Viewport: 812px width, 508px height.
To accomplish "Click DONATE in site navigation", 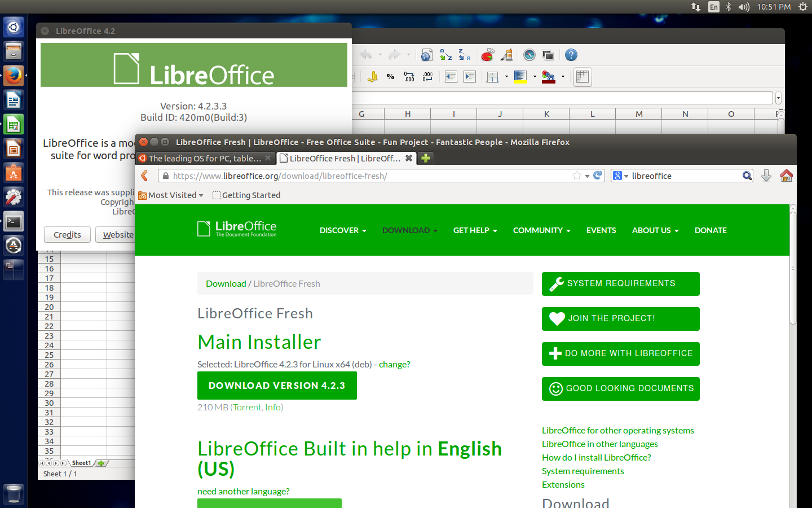I will [x=710, y=230].
